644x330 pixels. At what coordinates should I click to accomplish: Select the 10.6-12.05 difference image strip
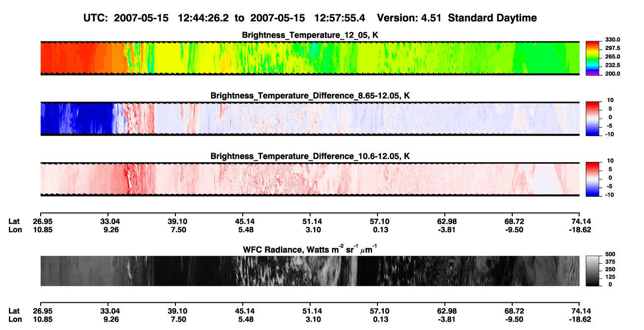(310, 179)
